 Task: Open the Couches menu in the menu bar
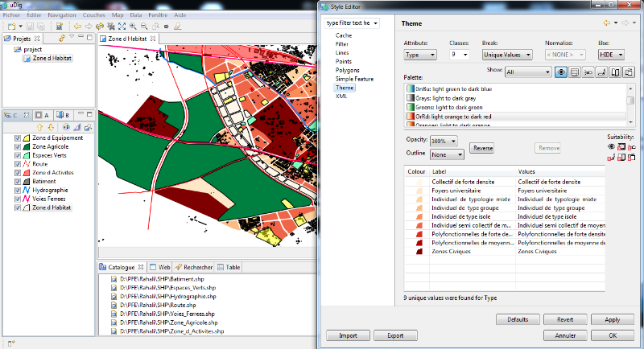tap(93, 15)
